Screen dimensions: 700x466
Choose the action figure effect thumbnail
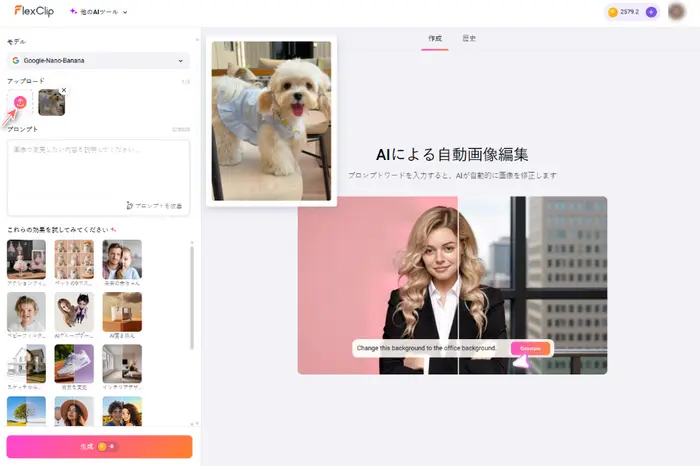tap(26, 259)
